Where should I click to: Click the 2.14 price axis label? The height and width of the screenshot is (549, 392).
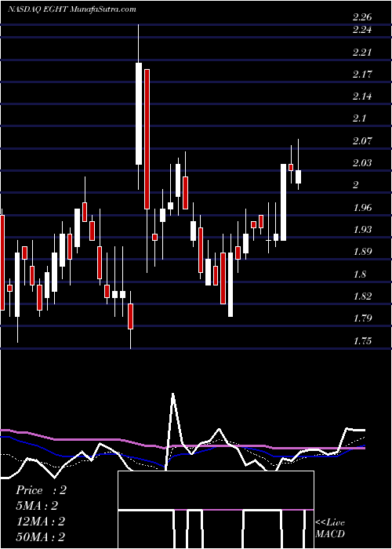[362, 96]
